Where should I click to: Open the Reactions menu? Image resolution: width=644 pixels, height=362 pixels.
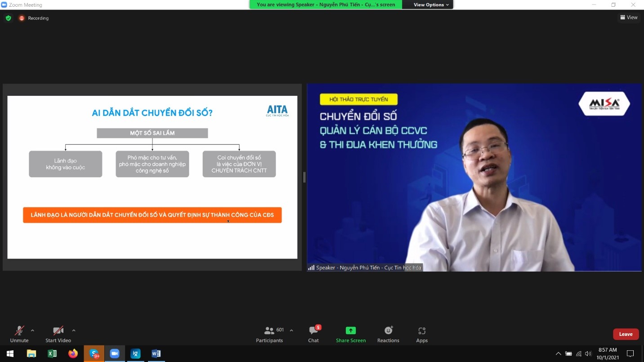388,334
